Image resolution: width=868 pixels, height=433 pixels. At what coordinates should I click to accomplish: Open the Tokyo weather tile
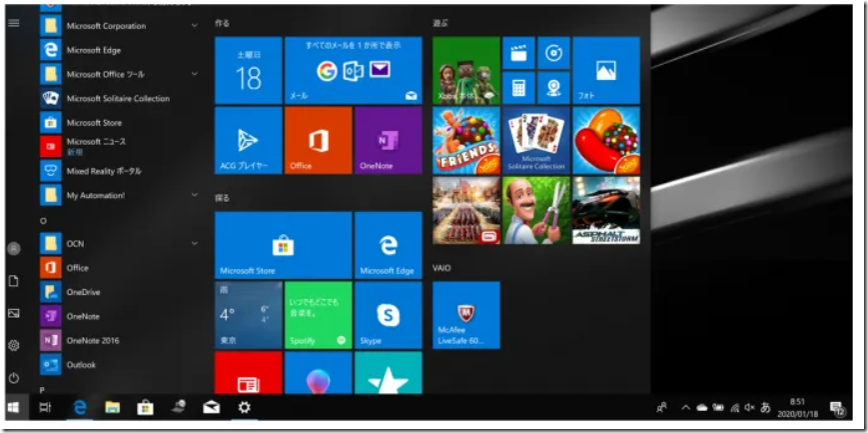pos(248,315)
